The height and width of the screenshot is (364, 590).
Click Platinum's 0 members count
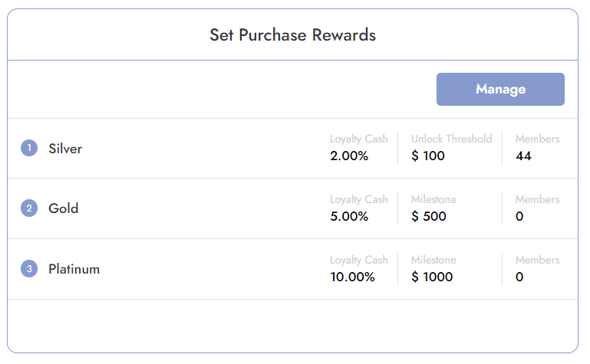(519, 277)
